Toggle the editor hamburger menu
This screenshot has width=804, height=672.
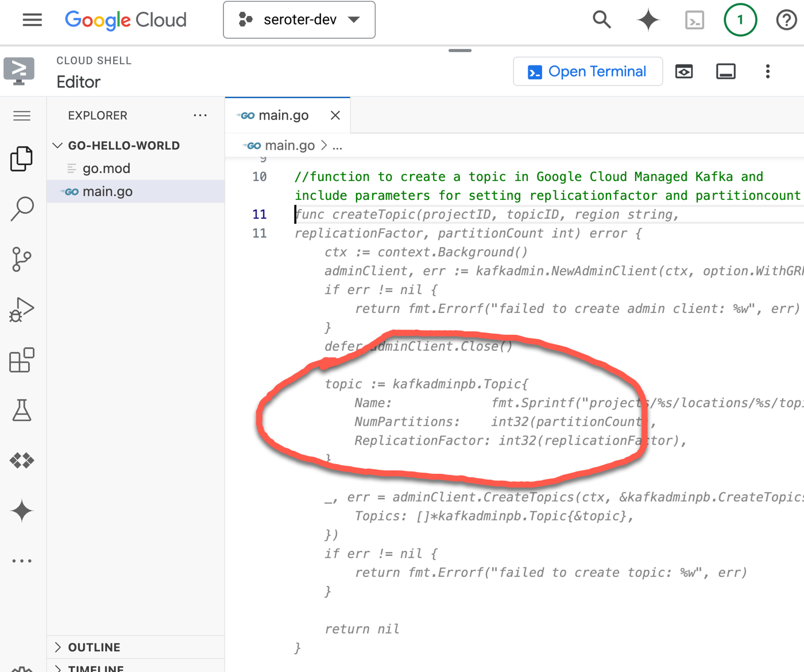[x=22, y=116]
